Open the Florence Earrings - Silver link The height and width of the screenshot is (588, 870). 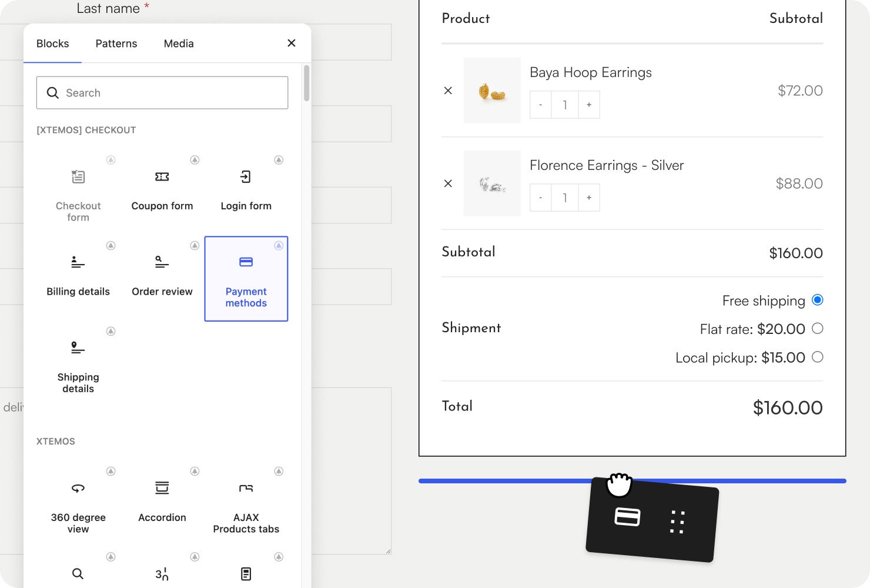tap(607, 165)
